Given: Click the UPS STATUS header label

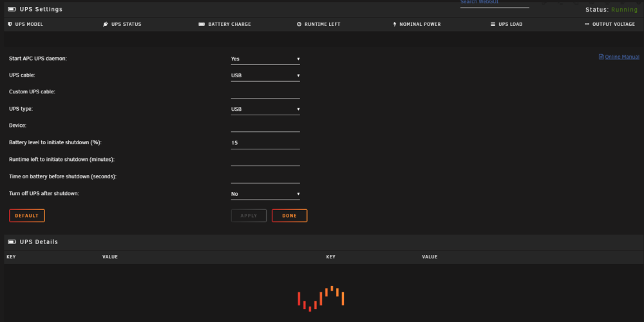Looking at the screenshot, I should (126, 24).
